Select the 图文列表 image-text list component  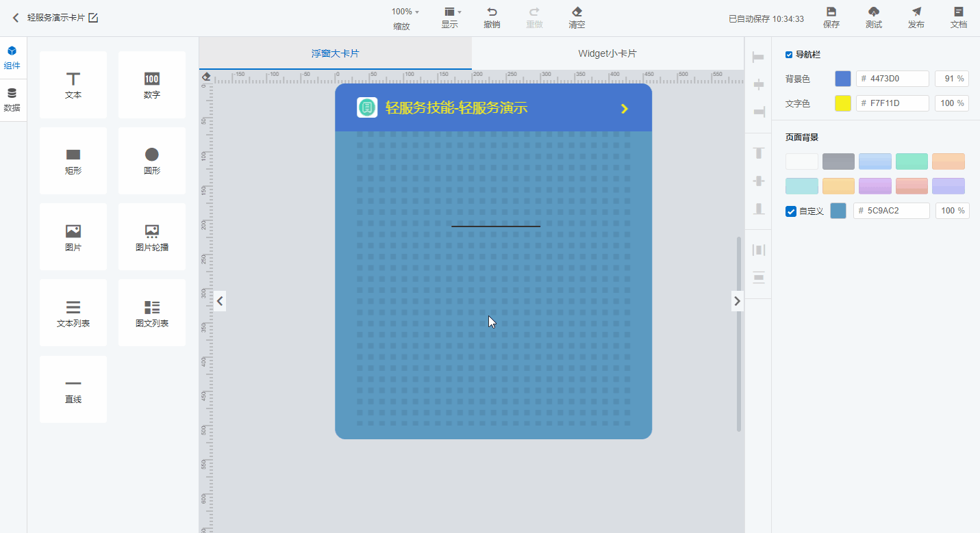coord(152,313)
